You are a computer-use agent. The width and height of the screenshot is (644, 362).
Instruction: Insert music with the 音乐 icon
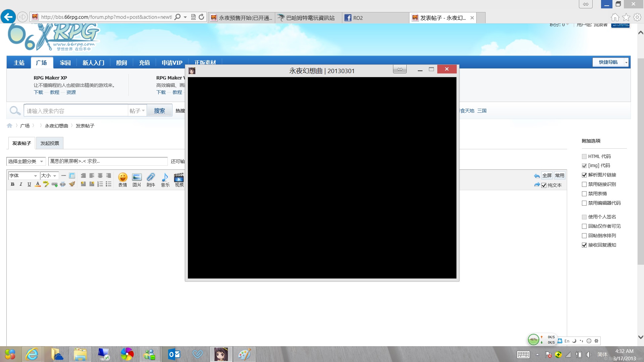point(165,180)
